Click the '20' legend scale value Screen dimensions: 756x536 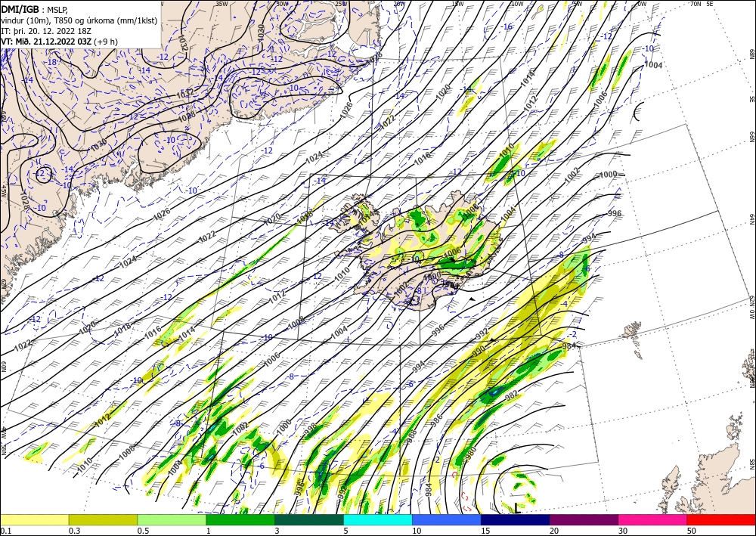tap(554, 531)
